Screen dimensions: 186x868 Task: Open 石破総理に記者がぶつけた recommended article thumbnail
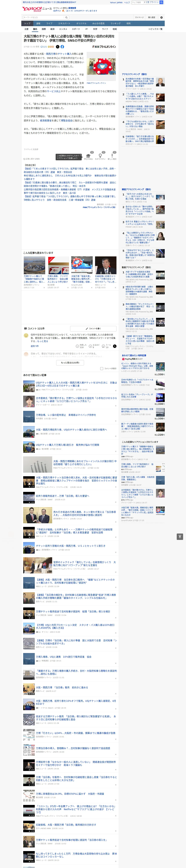coord(106,265)
